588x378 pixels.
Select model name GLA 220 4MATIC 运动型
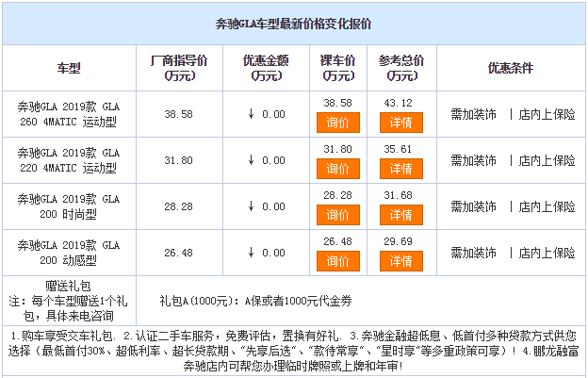tap(69, 160)
